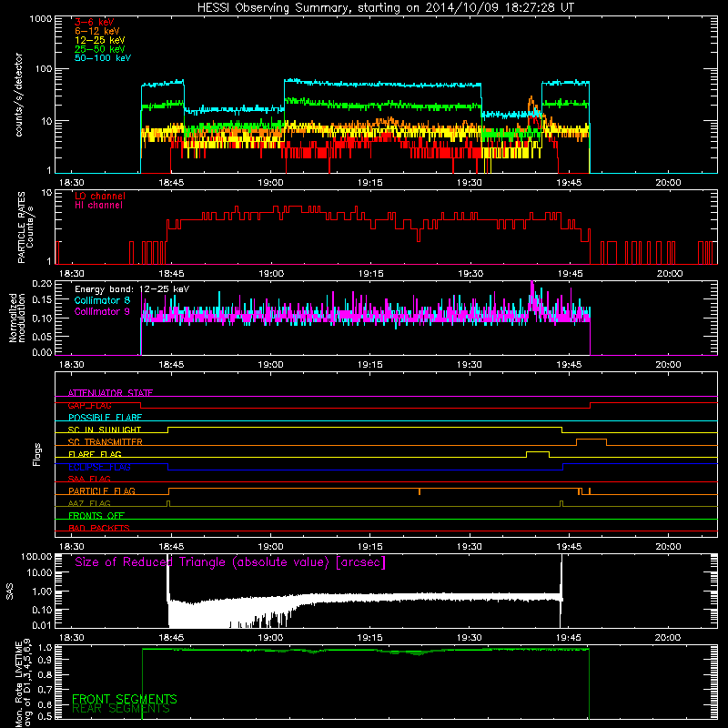This screenshot has width=728, height=728.
Task: Click the '0.01' tick on the SAS axis
Action: click(42, 625)
